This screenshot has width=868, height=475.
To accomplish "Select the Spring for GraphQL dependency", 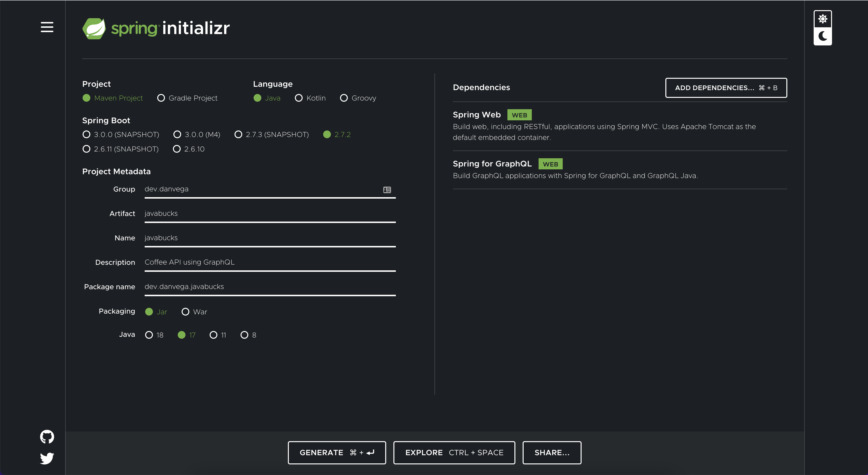I will point(492,164).
